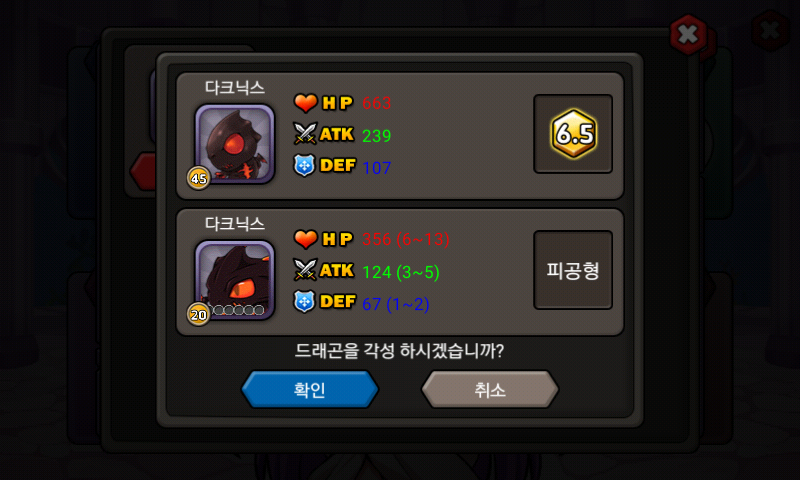
Task: Click the red left arrow behind dialog
Action: click(142, 171)
